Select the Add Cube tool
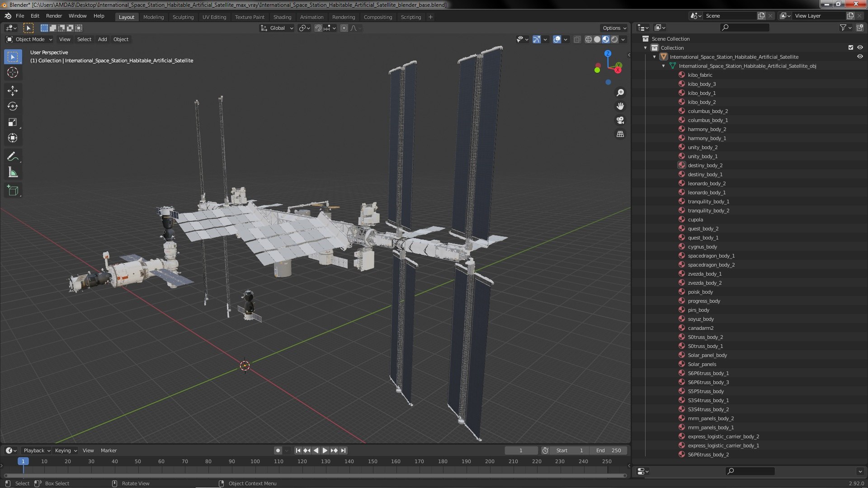868x488 pixels. 13,191
